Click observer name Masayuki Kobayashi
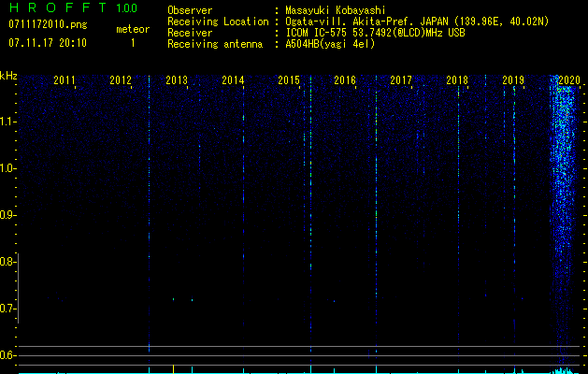The width and height of the screenshot is (588, 374). 336,10
